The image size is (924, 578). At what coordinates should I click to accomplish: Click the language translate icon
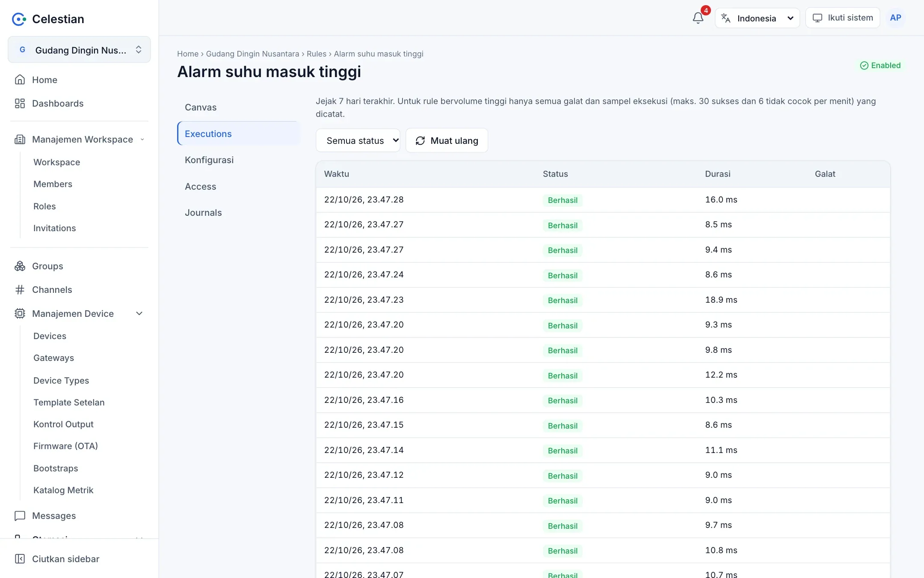pyautogui.click(x=726, y=18)
